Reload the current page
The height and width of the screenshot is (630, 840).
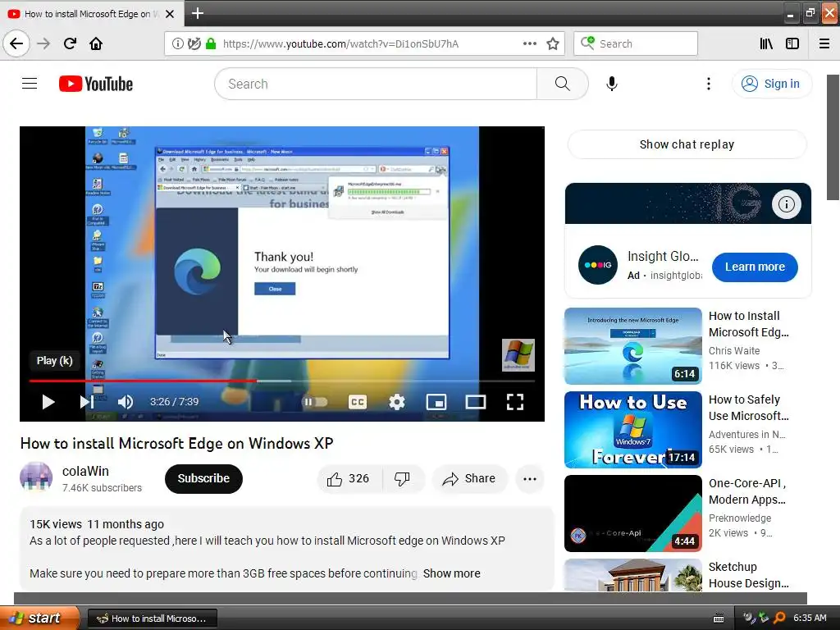tap(70, 44)
